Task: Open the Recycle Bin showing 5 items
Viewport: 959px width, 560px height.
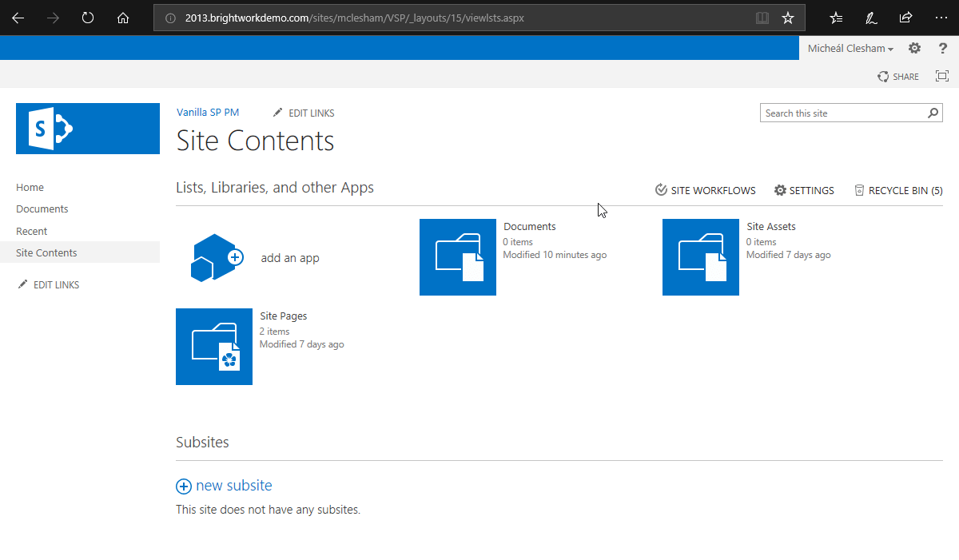Action: [898, 190]
